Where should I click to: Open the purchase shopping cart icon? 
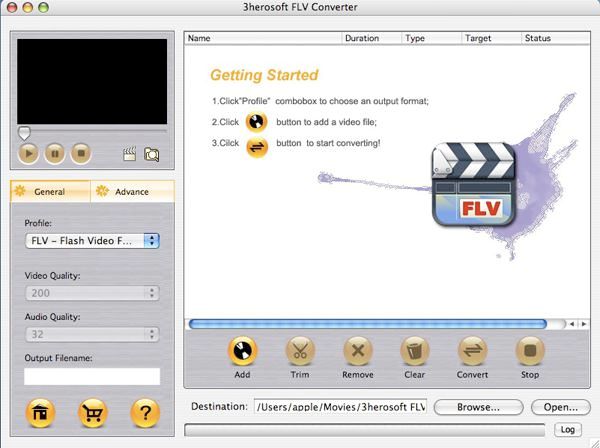[x=93, y=413]
